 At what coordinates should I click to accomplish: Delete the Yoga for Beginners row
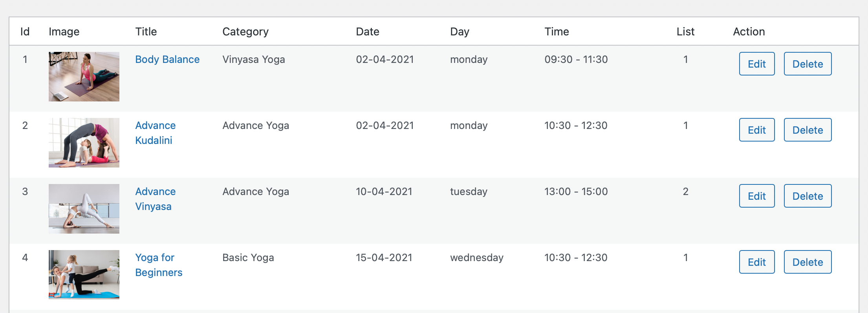pyautogui.click(x=808, y=262)
